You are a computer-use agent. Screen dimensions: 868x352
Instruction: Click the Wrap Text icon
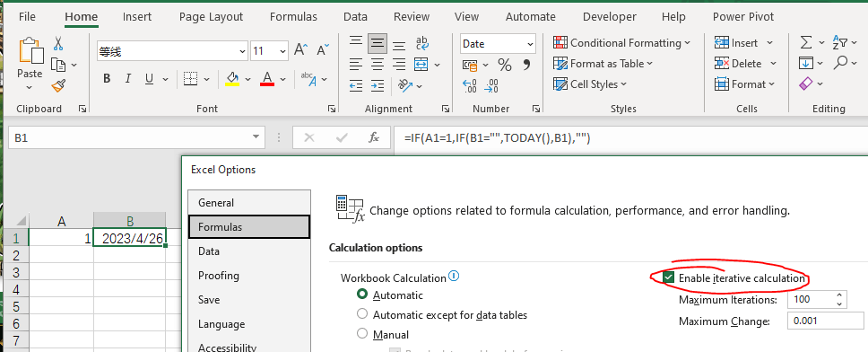pyautogui.click(x=422, y=43)
